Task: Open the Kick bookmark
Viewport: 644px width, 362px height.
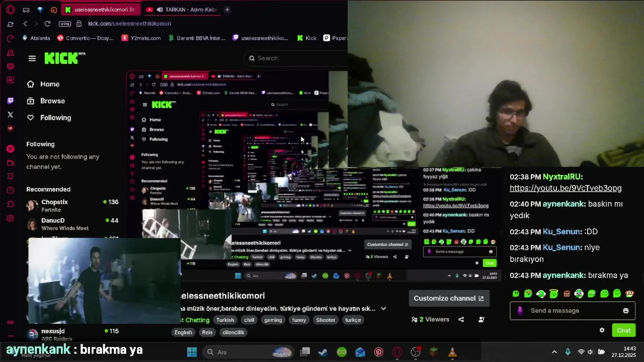Action: point(307,38)
